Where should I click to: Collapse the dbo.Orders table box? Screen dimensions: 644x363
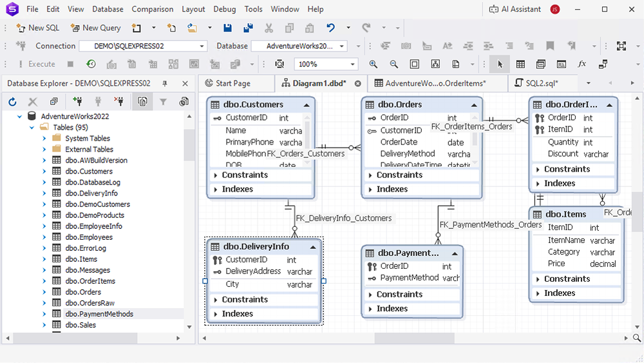tap(474, 104)
